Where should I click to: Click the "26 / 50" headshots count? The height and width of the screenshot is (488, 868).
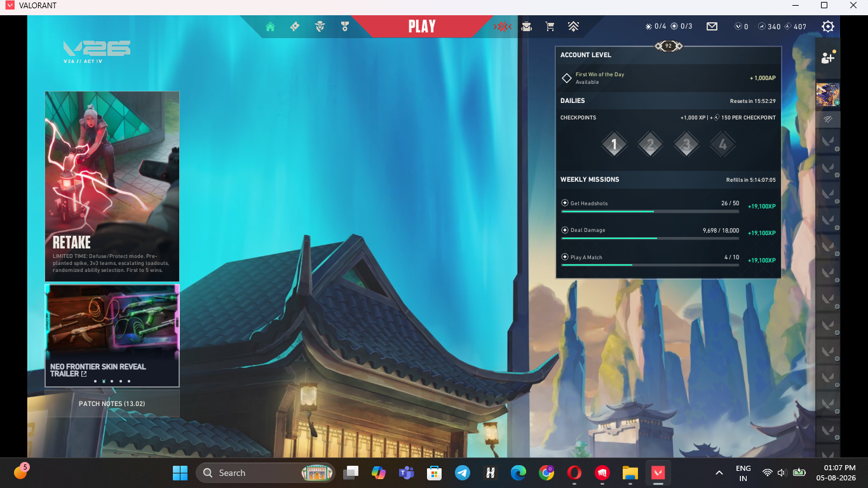click(x=730, y=203)
